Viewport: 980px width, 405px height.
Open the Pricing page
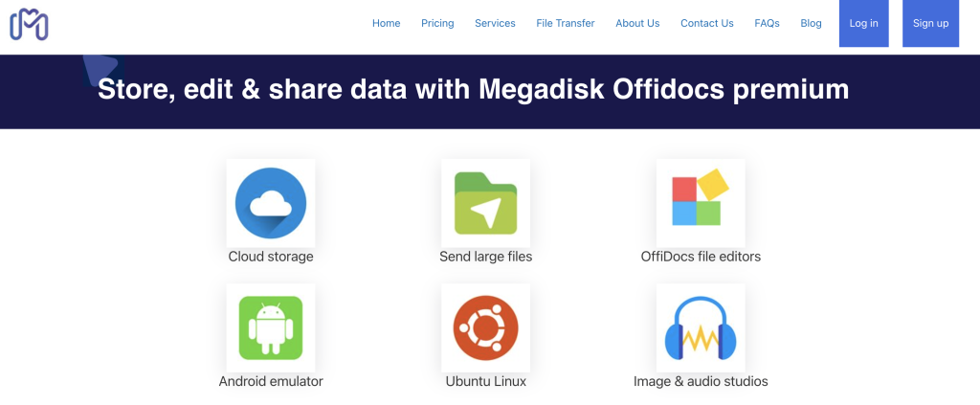[x=437, y=24]
